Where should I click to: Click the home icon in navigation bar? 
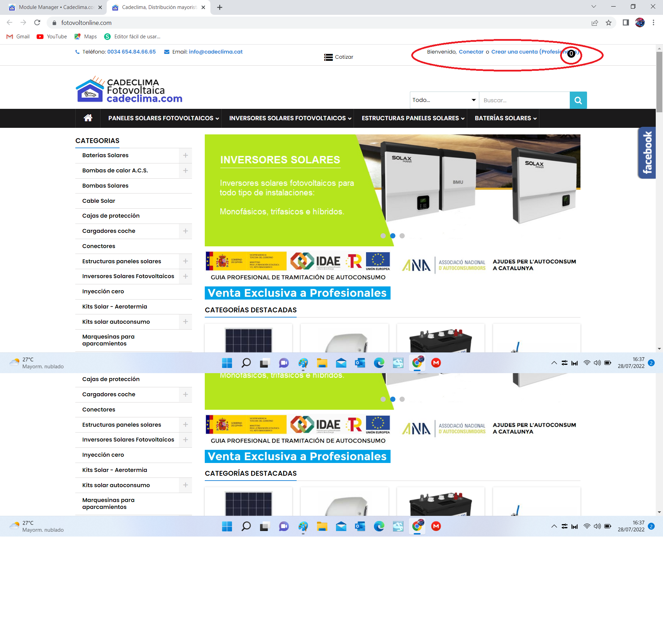[88, 118]
